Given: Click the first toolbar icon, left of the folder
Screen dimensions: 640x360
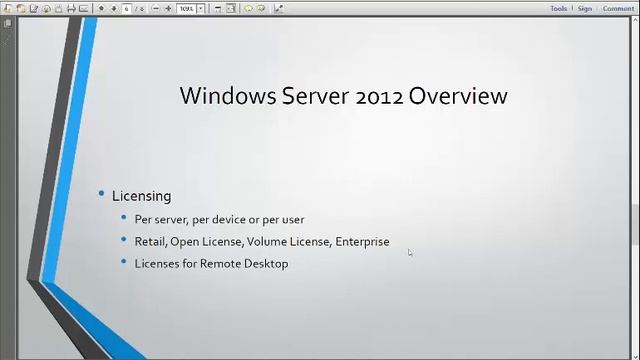Looking at the screenshot, I should (x=8, y=8).
